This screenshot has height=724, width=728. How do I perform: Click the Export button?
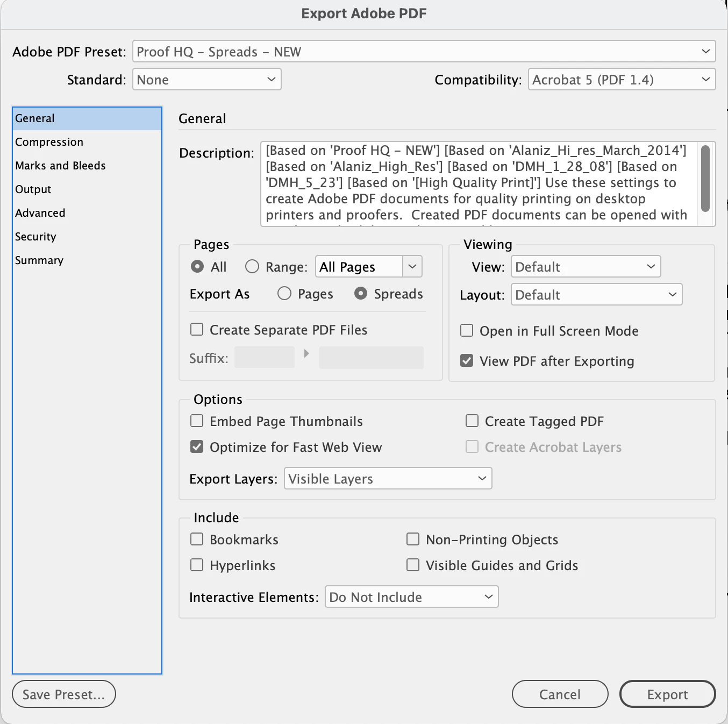pyautogui.click(x=667, y=694)
